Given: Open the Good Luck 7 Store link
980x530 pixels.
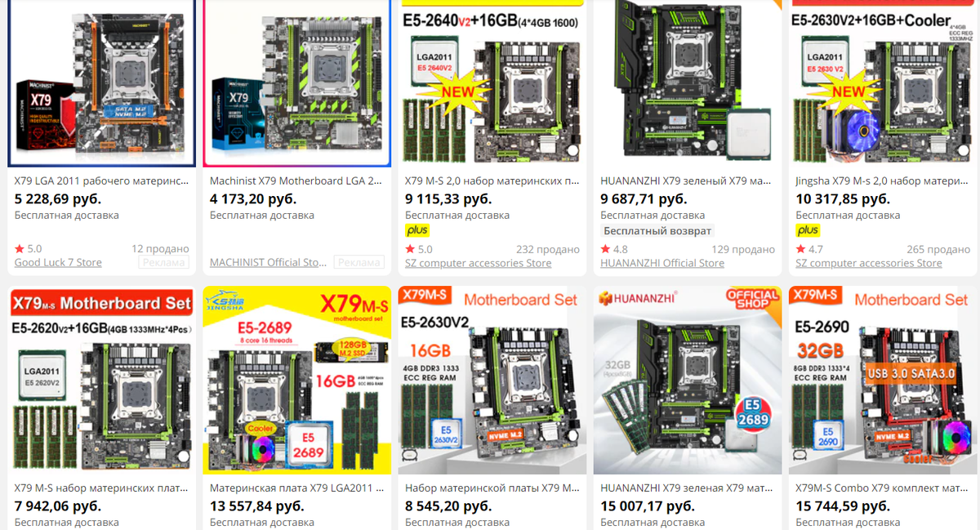Looking at the screenshot, I should pos(58,263).
